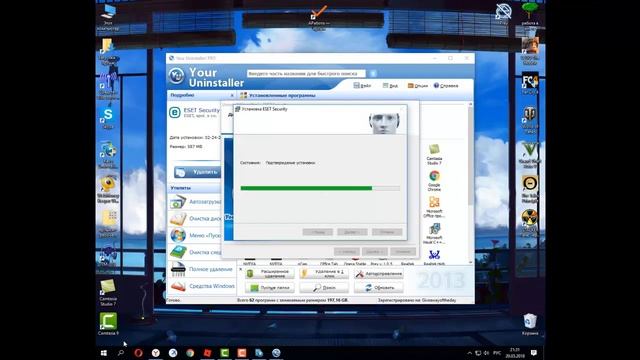Open the Far Cry 4 desktop icon
The image size is (640, 360).
(530, 84)
